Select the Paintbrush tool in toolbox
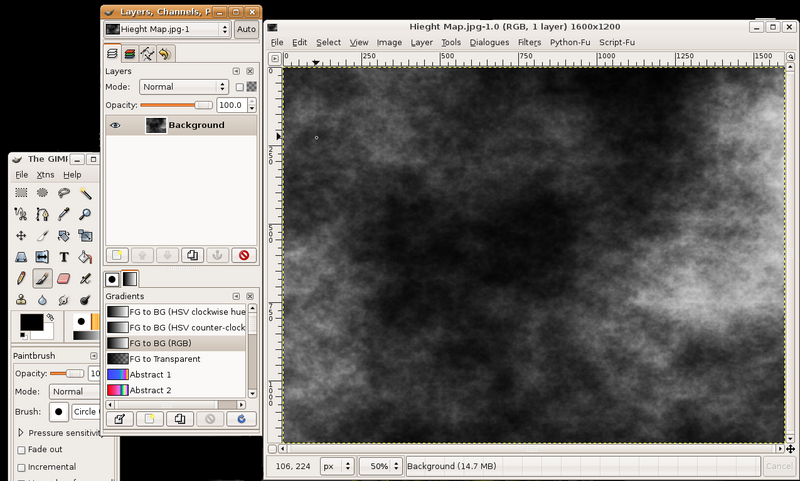The height and width of the screenshot is (481, 800). [42, 279]
